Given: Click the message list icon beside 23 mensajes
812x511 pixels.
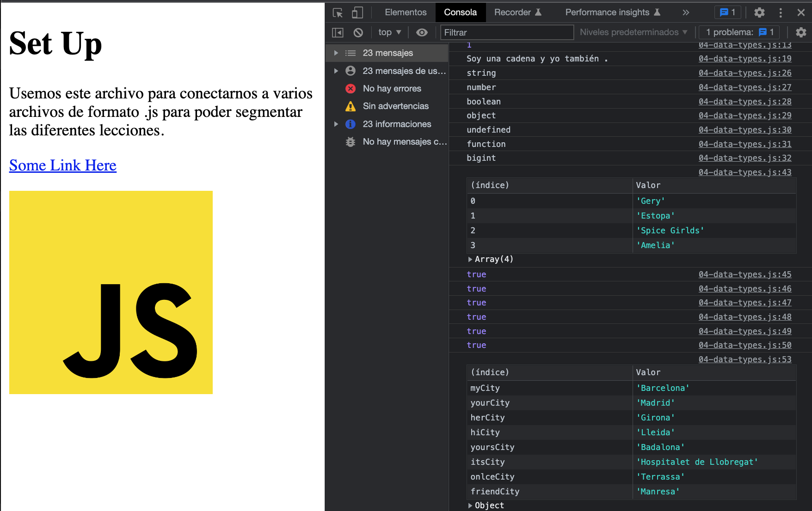Looking at the screenshot, I should click(351, 53).
